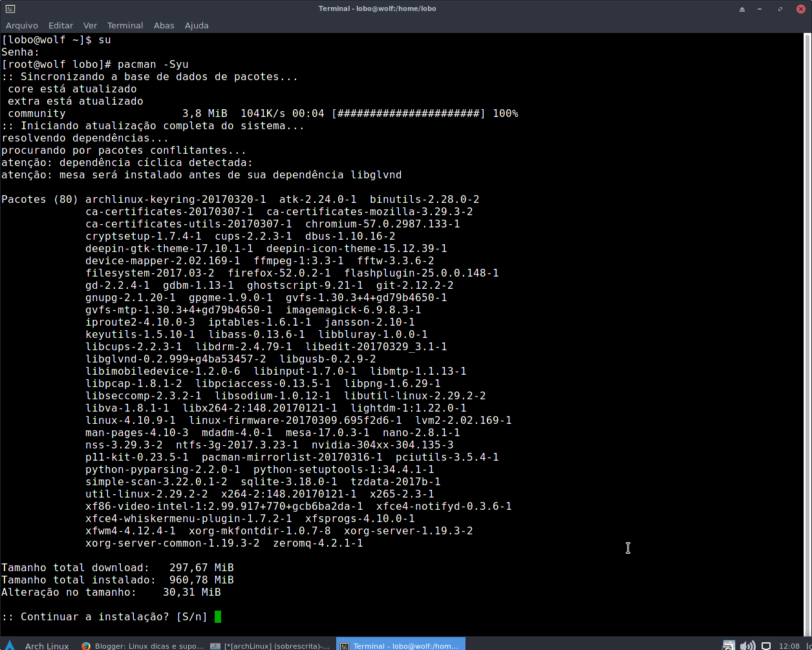Click the display monitor icon in system tray
The height and width of the screenshot is (650, 812).
click(766, 645)
